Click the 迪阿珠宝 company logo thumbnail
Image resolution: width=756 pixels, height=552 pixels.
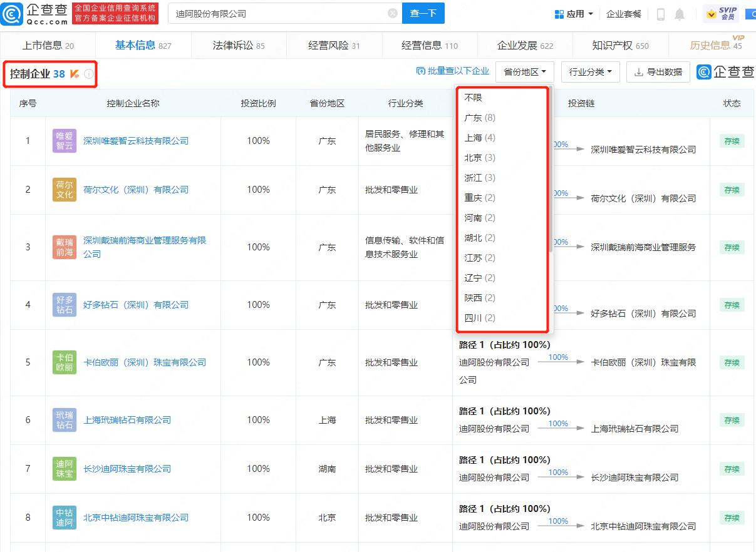65,469
